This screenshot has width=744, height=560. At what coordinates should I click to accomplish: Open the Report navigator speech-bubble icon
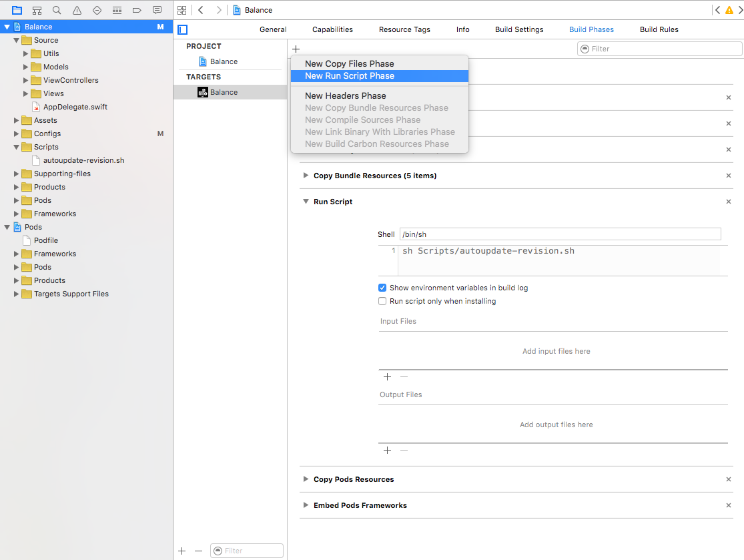[x=157, y=10]
